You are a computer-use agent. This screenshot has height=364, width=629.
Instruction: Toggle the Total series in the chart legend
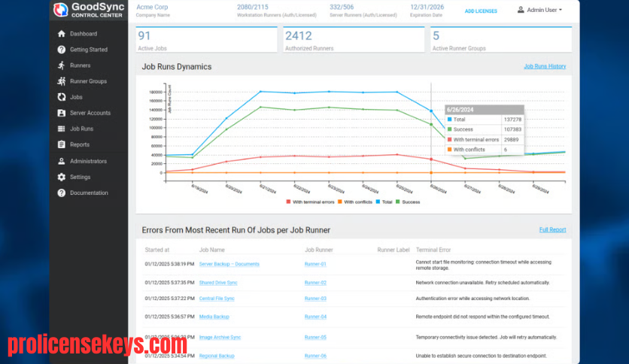pos(384,202)
